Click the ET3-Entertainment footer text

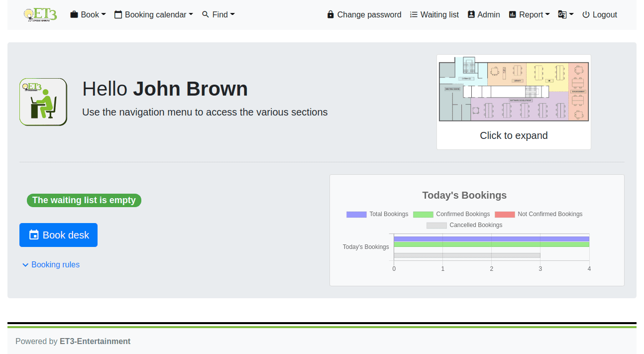(95, 342)
